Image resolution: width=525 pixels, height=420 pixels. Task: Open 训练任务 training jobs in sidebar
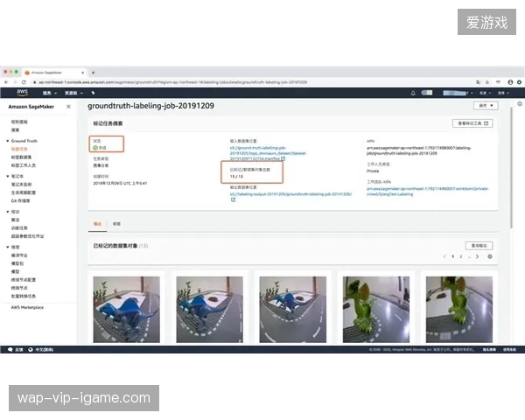[x=19, y=228]
